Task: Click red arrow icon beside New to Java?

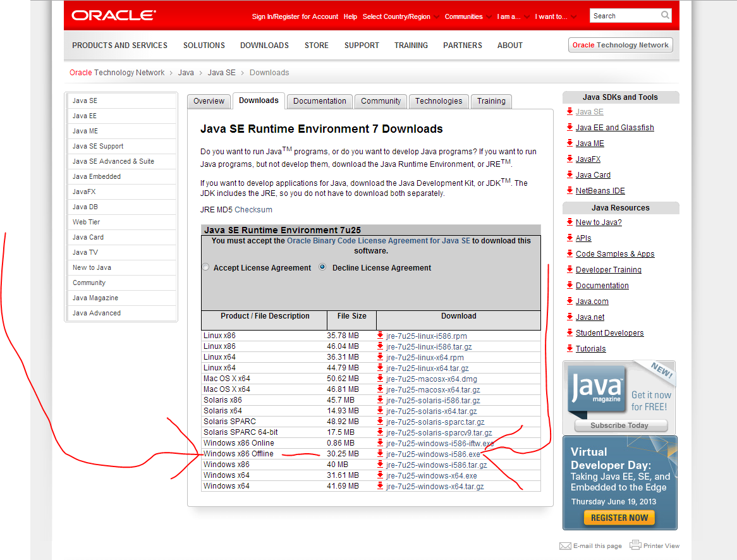Action: pos(569,222)
